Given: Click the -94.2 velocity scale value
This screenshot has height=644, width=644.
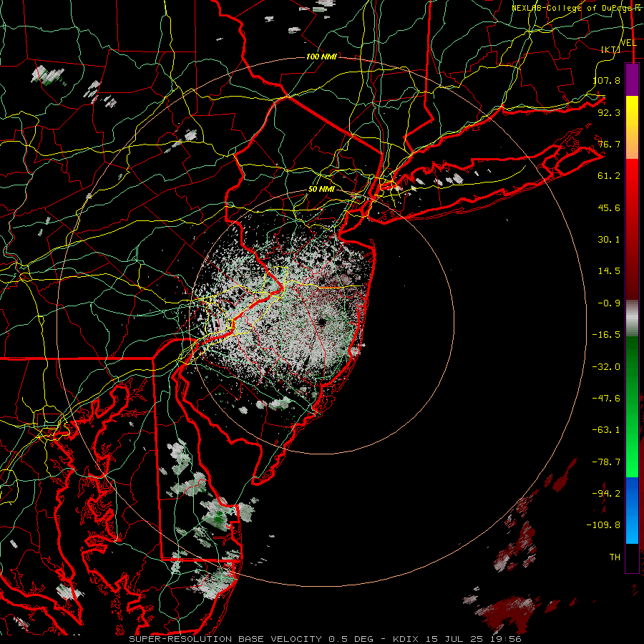Looking at the screenshot, I should tap(607, 494).
